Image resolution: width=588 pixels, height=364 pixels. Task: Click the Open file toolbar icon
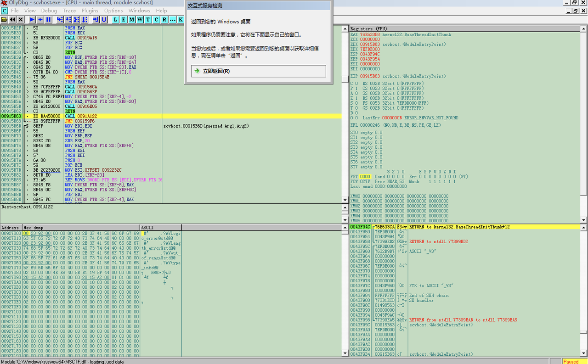(x=4, y=19)
